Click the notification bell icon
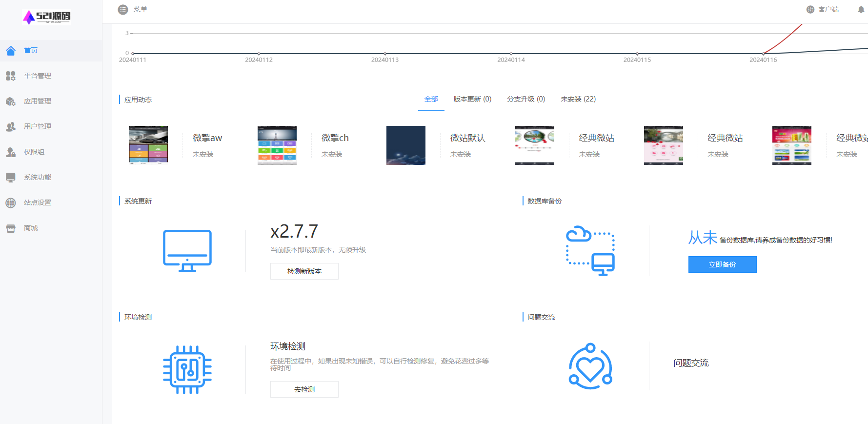 pyautogui.click(x=861, y=9)
